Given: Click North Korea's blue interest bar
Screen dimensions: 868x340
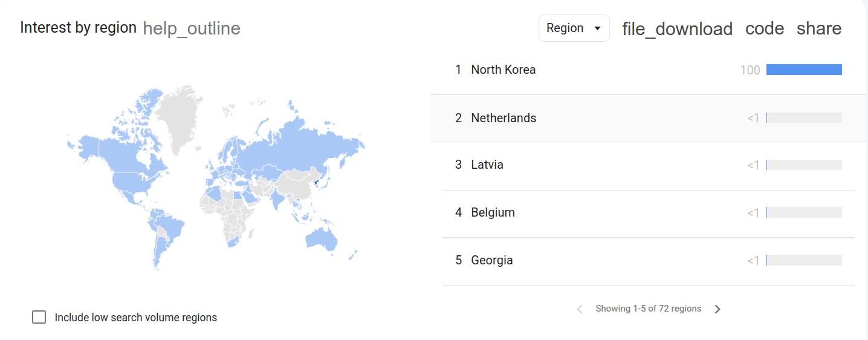Looking at the screenshot, I should coord(804,70).
